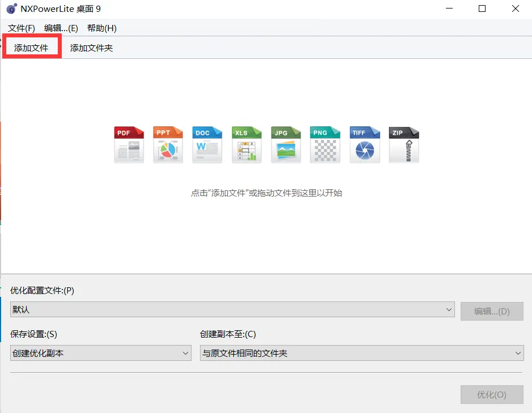Open the 文件(F) menu
This screenshot has width=532, height=413.
(x=22, y=28)
